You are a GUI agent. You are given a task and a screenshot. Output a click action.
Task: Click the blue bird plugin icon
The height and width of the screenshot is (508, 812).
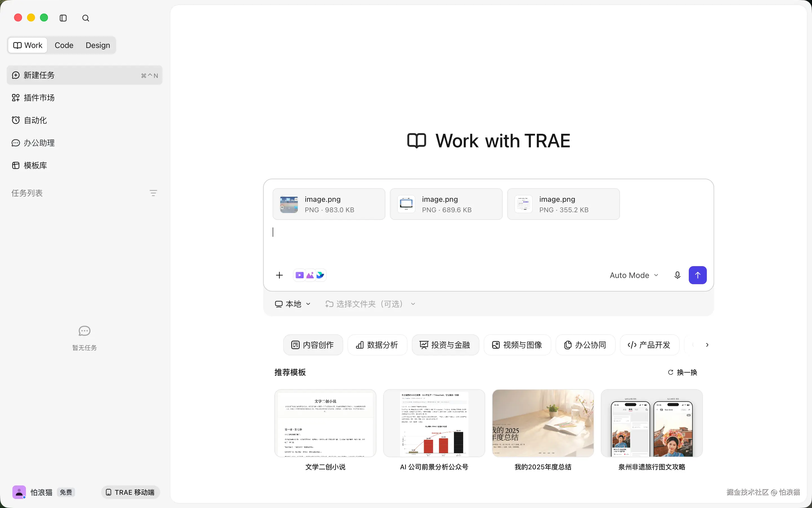click(320, 275)
